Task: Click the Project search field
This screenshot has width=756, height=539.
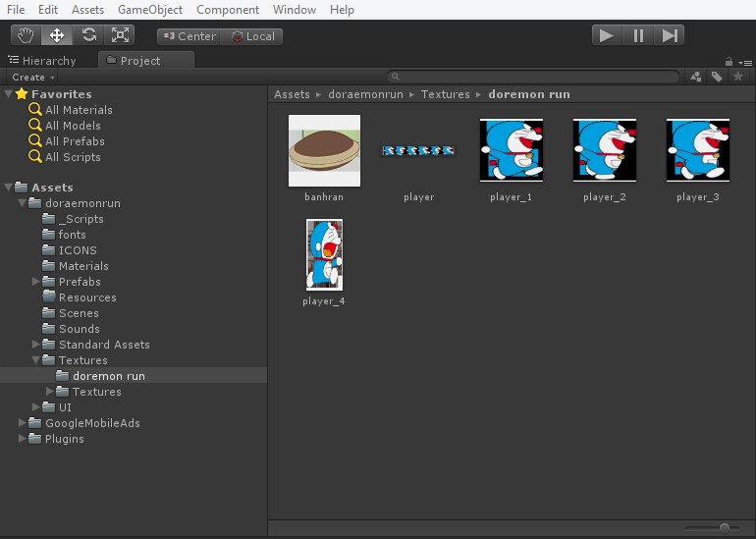Action: pos(533,77)
